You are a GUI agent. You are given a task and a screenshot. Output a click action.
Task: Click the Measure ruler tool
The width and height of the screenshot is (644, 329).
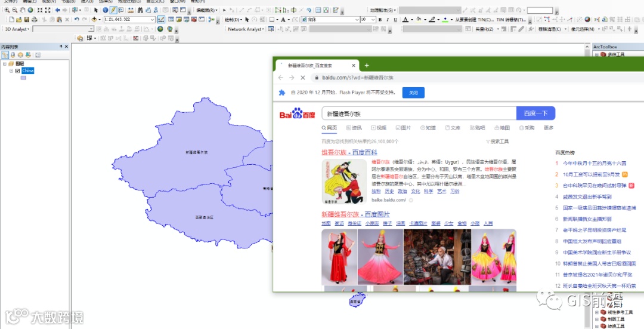(x=131, y=10)
